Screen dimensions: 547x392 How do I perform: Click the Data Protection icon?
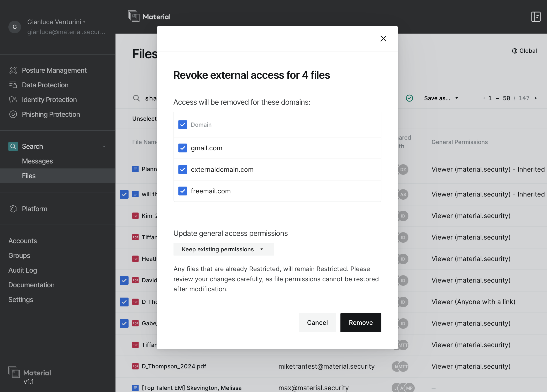(13, 85)
